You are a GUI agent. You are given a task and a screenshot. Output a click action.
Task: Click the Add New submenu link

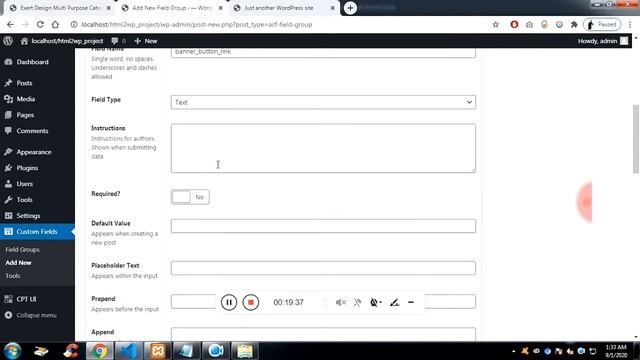[18, 262]
